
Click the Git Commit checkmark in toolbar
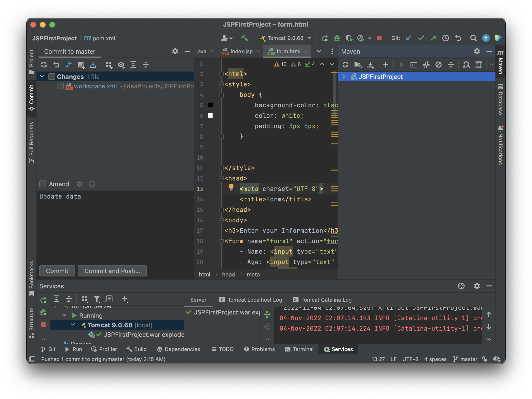[421, 38]
